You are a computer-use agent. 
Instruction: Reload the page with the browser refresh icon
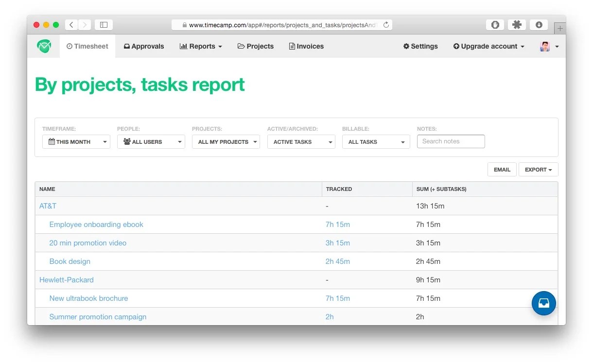pyautogui.click(x=385, y=25)
